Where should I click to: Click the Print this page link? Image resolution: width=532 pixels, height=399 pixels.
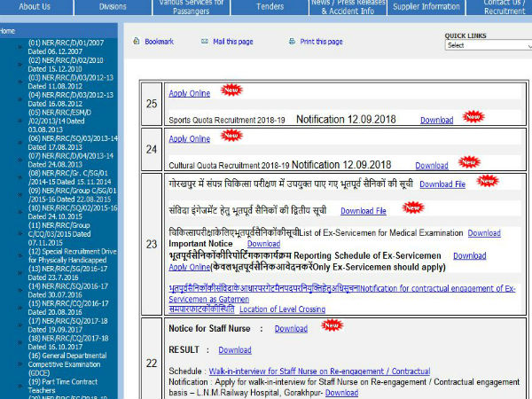pyautogui.click(x=321, y=42)
